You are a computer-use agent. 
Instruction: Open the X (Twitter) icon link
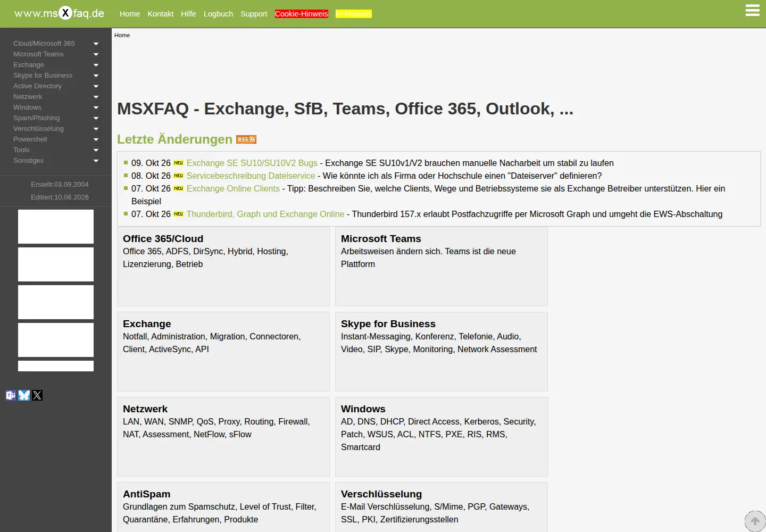pos(37,395)
